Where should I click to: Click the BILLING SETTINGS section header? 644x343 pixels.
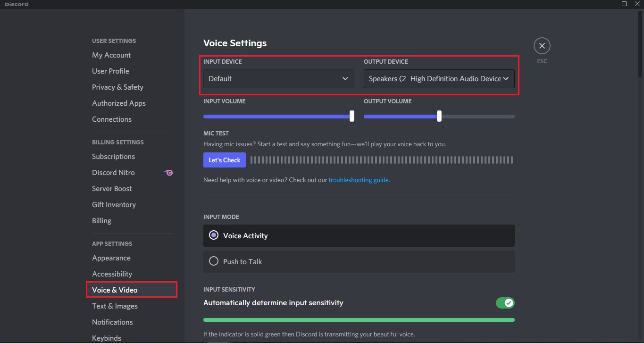(118, 142)
